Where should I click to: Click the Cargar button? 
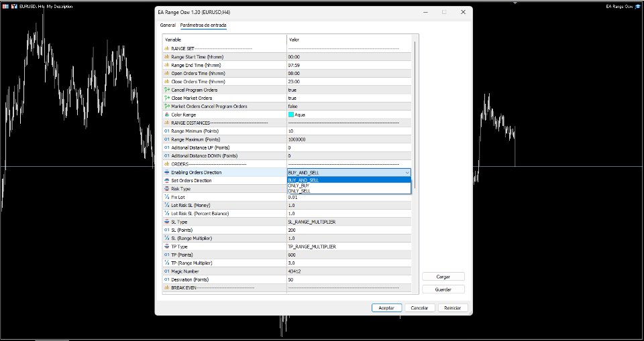(x=443, y=277)
